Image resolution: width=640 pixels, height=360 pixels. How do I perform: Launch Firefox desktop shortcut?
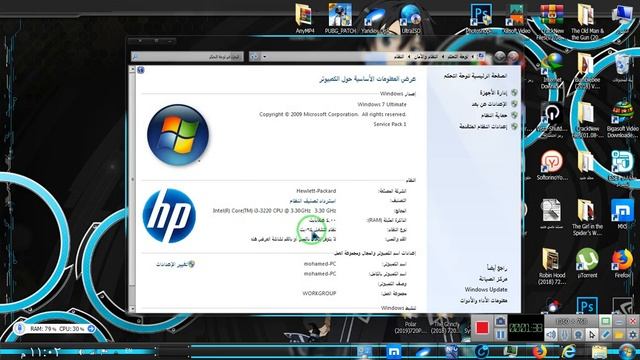click(x=622, y=264)
